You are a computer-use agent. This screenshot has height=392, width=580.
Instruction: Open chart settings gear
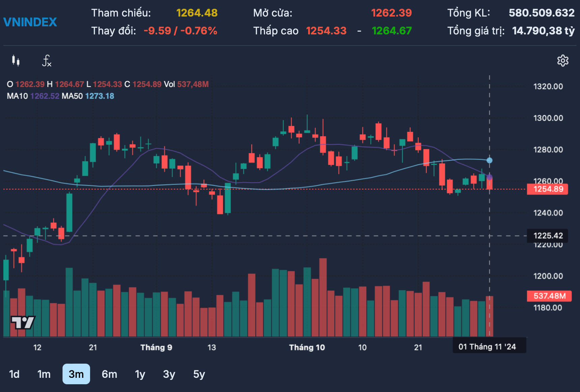(562, 61)
